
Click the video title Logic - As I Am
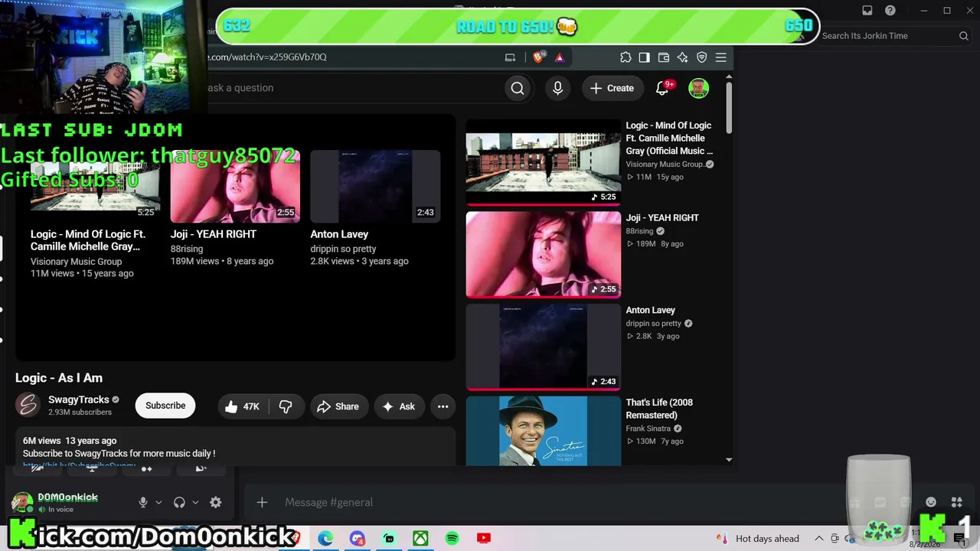[59, 378]
